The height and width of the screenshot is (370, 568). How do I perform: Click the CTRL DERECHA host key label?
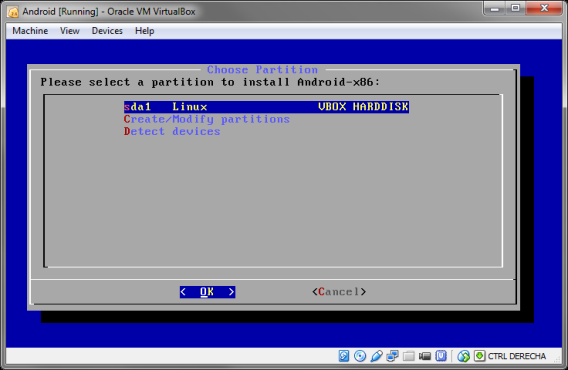tap(517, 356)
